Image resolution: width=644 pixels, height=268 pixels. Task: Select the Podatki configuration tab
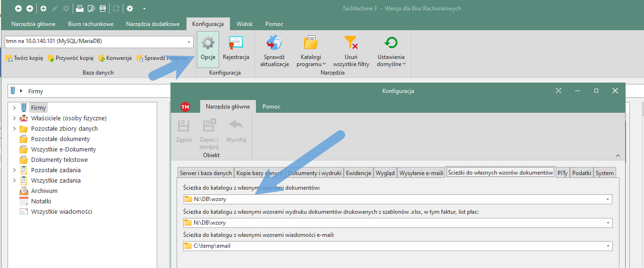(x=581, y=173)
